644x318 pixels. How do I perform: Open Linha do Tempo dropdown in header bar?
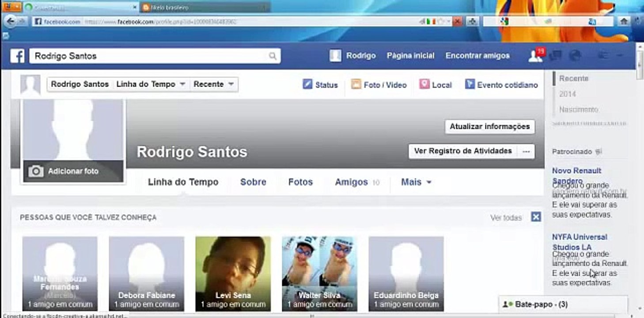(151, 84)
